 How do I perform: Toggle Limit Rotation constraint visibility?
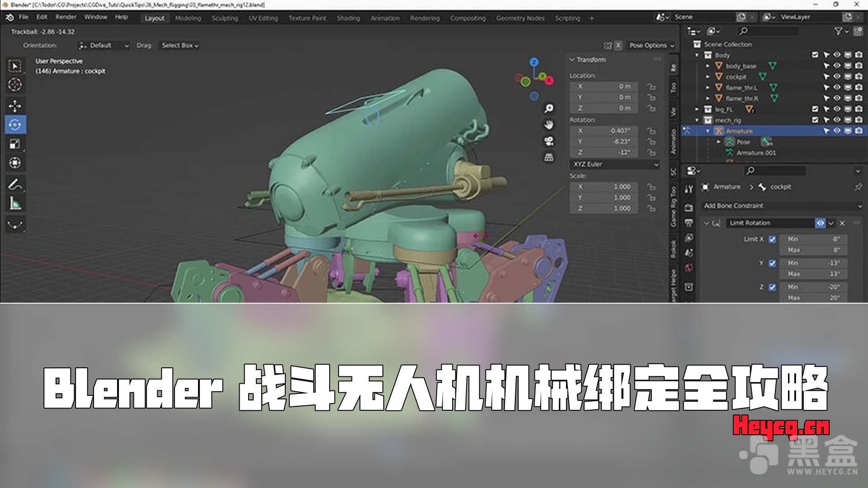click(820, 223)
